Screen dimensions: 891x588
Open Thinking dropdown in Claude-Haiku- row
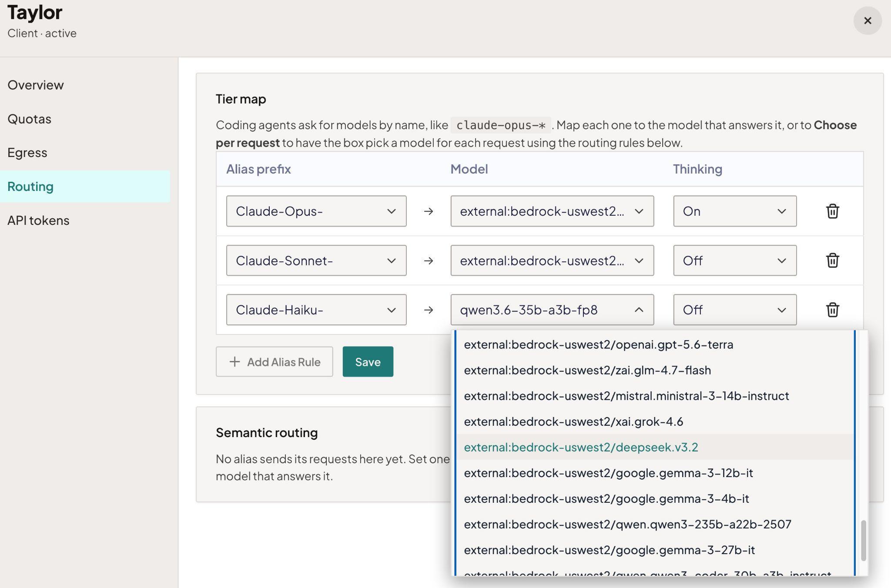pyautogui.click(x=735, y=310)
